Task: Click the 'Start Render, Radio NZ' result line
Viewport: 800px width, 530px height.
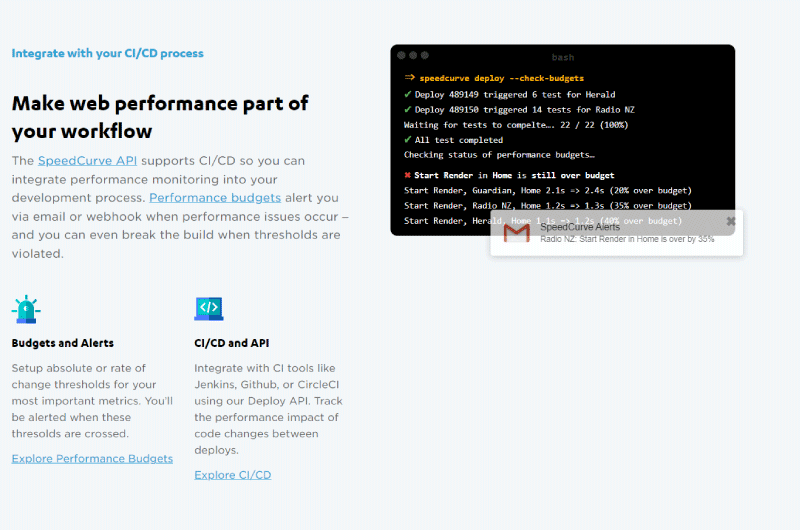Action: click(x=548, y=206)
